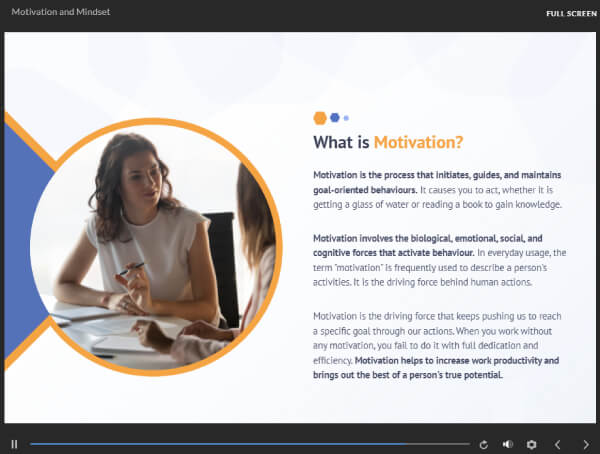Viewport: 600px width, 454px height.
Task: Replay the current slide
Action: pos(484,444)
